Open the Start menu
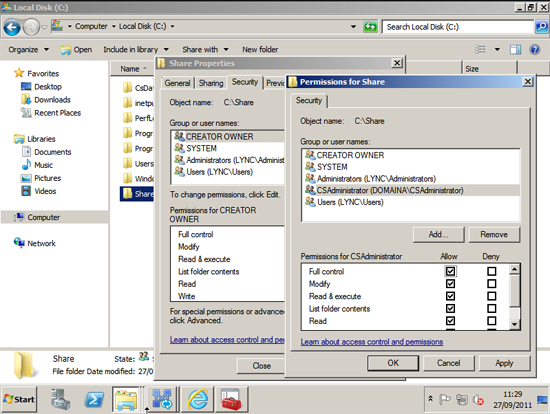 point(19,399)
